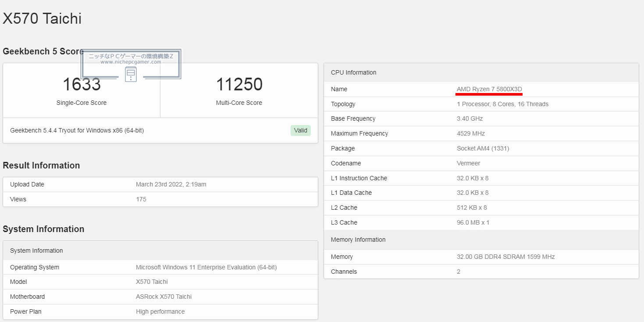The image size is (644, 322).
Task: Click the Power Plan label
Action: 26,311
